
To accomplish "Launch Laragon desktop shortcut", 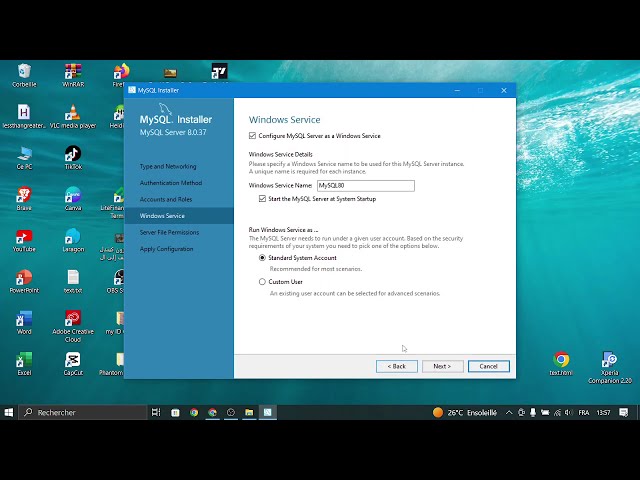I will tap(73, 240).
